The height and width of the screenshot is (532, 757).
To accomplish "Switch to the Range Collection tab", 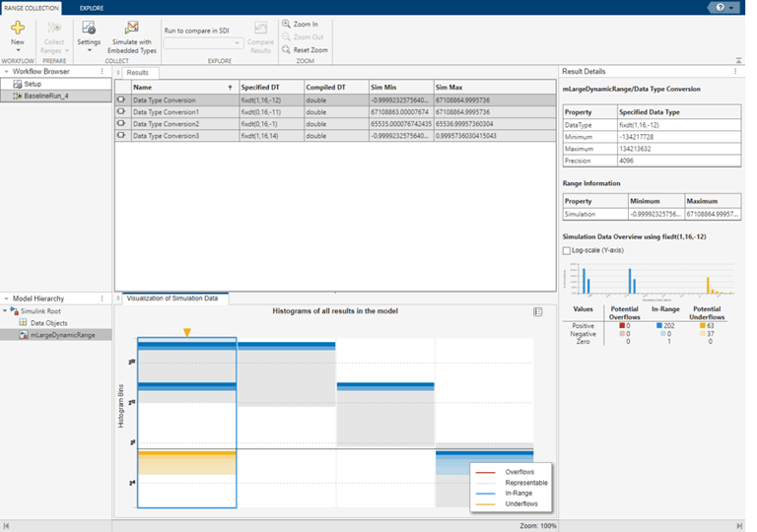I will click(x=32, y=8).
